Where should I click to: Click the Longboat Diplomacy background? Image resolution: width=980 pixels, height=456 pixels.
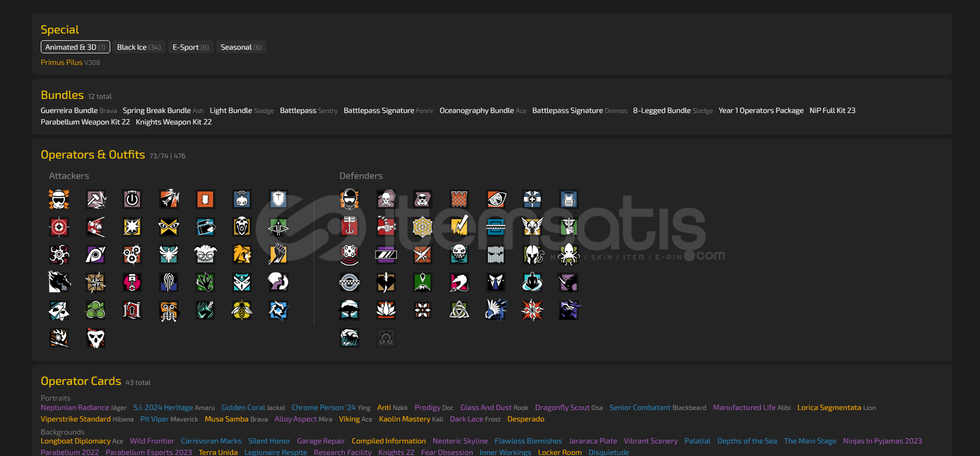(x=82, y=441)
